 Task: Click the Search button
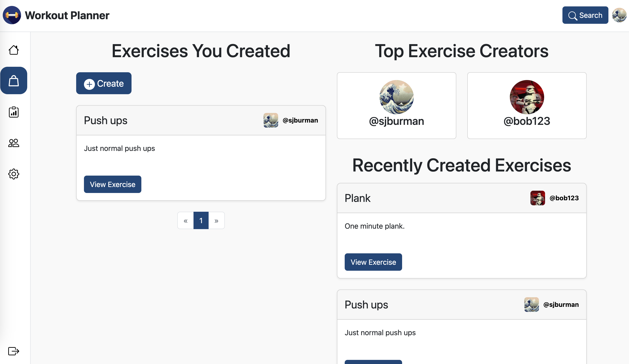pos(585,15)
